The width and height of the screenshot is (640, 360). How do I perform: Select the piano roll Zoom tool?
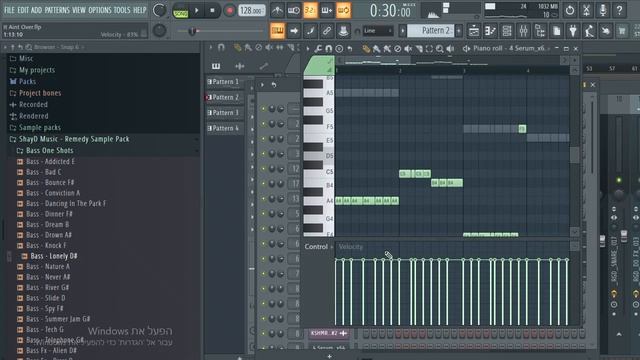pos(440,49)
